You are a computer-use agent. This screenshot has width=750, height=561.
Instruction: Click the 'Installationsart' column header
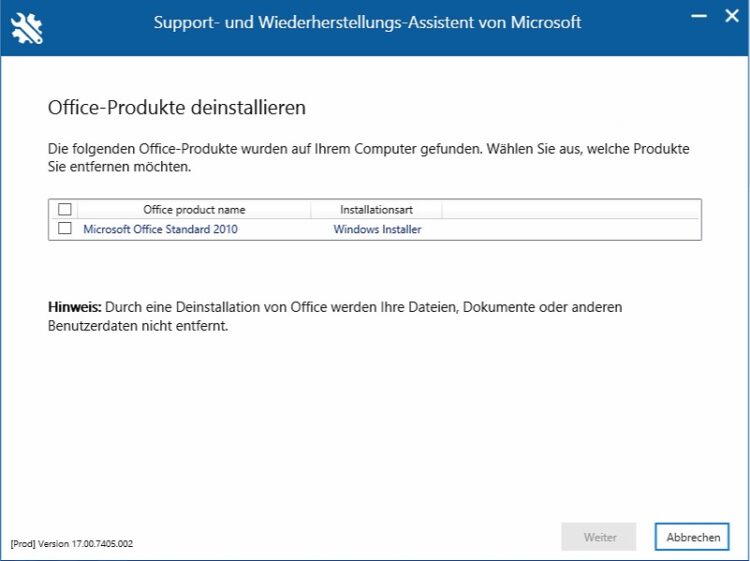tap(376, 209)
